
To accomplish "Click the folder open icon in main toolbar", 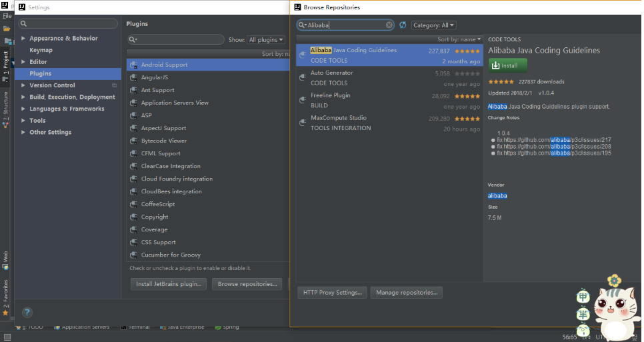I will (7, 29).
